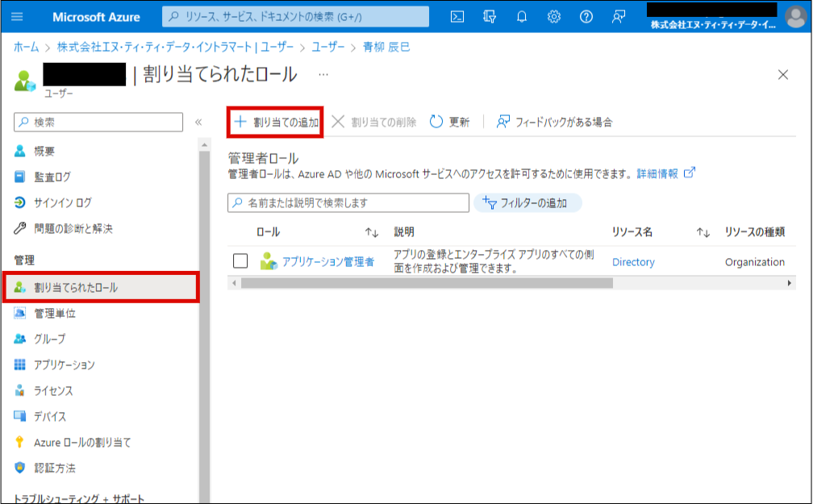Image resolution: width=813 pixels, height=504 pixels.
Task: Open the hamburger portal menu
Action: (18, 17)
